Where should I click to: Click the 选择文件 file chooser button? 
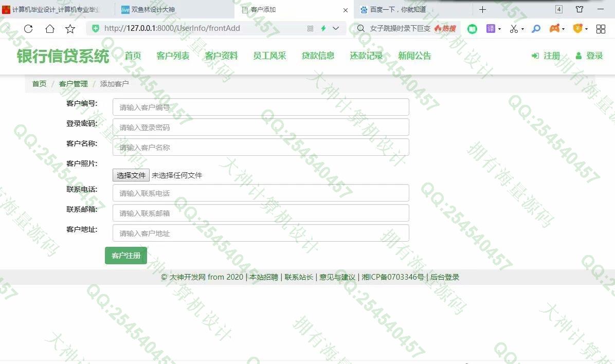[131, 175]
